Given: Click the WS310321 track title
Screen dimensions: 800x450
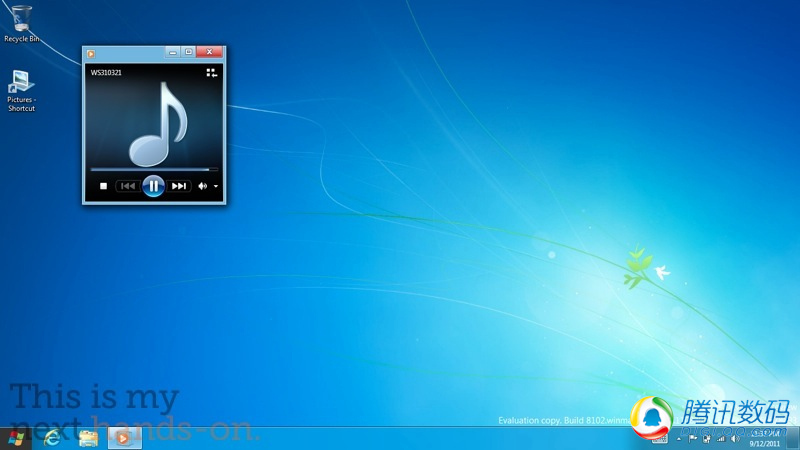Looking at the screenshot, I should click(106, 72).
